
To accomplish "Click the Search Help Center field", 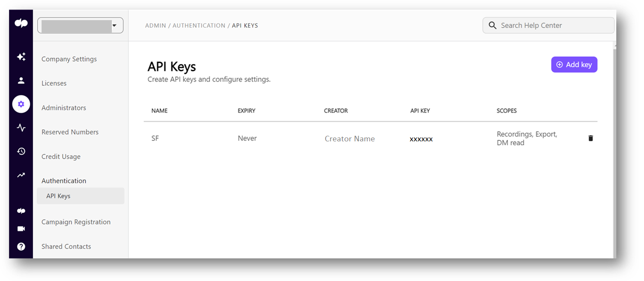I will click(x=548, y=25).
